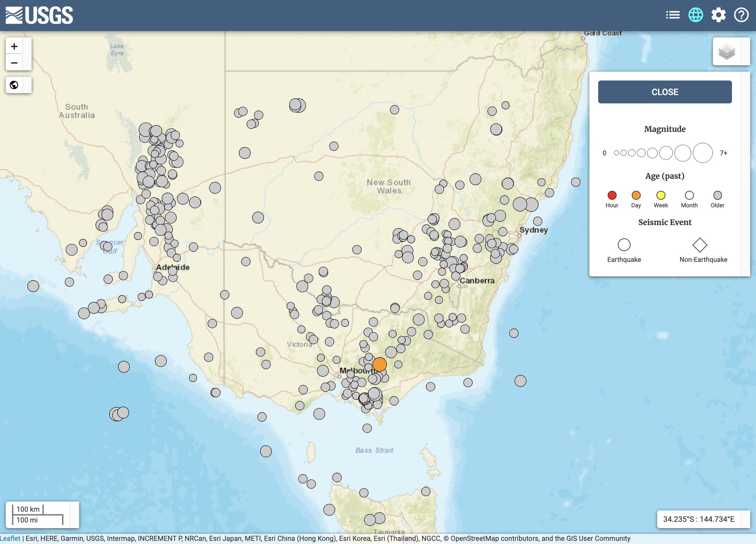Open the Leaflet attribution link
This screenshot has height=544, width=756.
click(x=10, y=538)
